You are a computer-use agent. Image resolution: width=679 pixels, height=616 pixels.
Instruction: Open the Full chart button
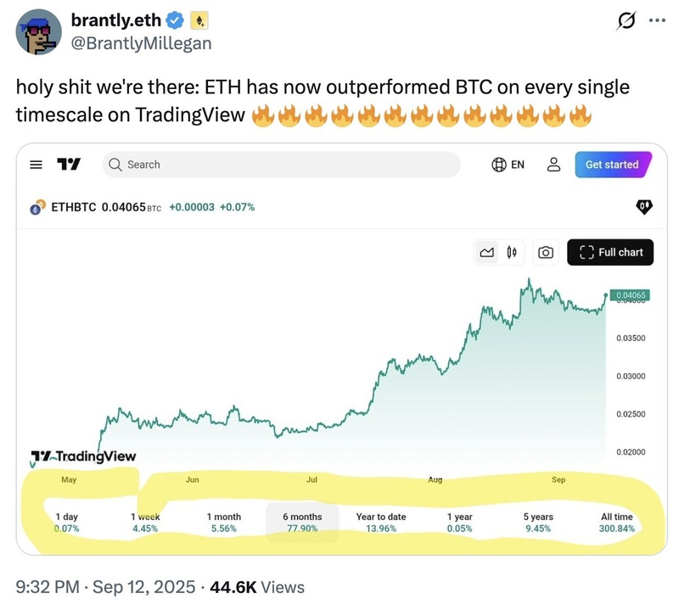coord(610,252)
